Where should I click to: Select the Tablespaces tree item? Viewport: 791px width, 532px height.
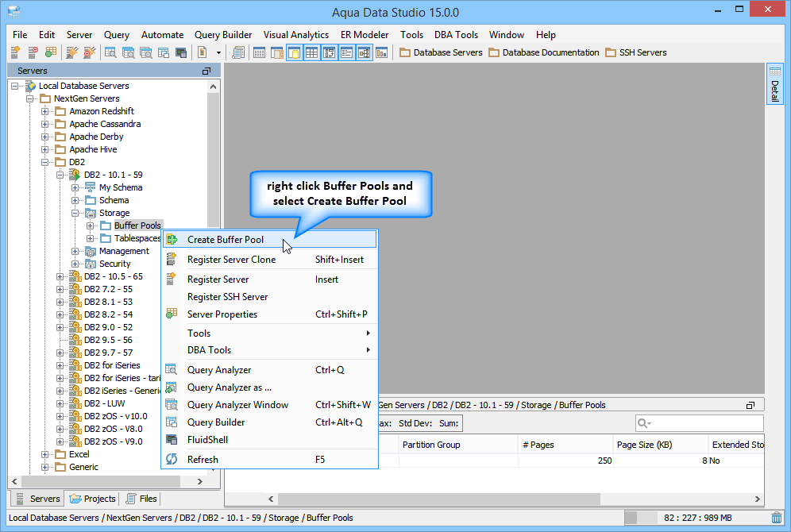137,238
